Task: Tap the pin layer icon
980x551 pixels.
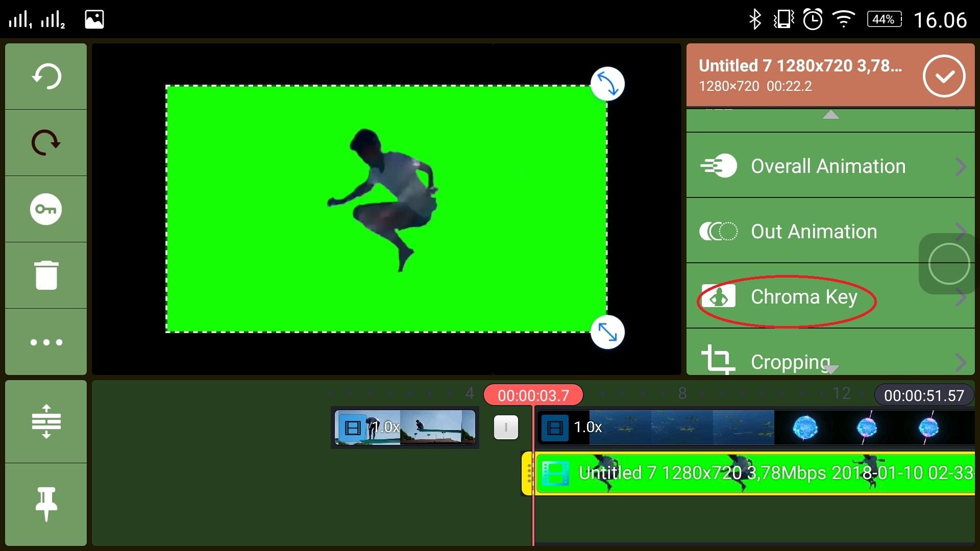Action: point(46,504)
